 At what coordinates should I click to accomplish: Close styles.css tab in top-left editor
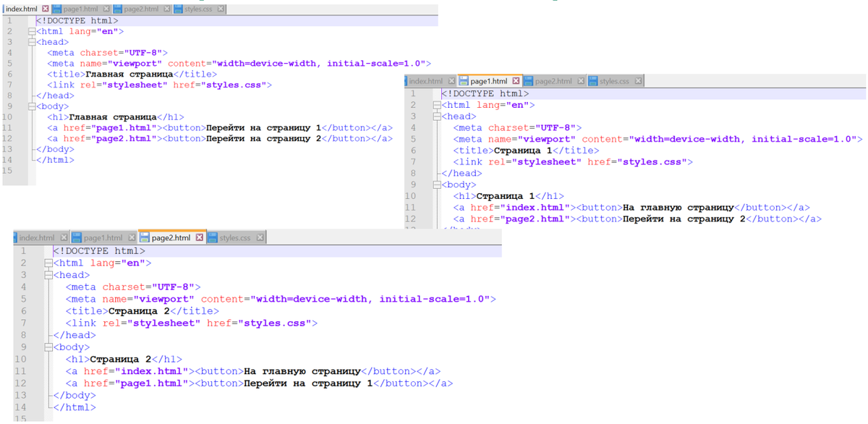221,9
